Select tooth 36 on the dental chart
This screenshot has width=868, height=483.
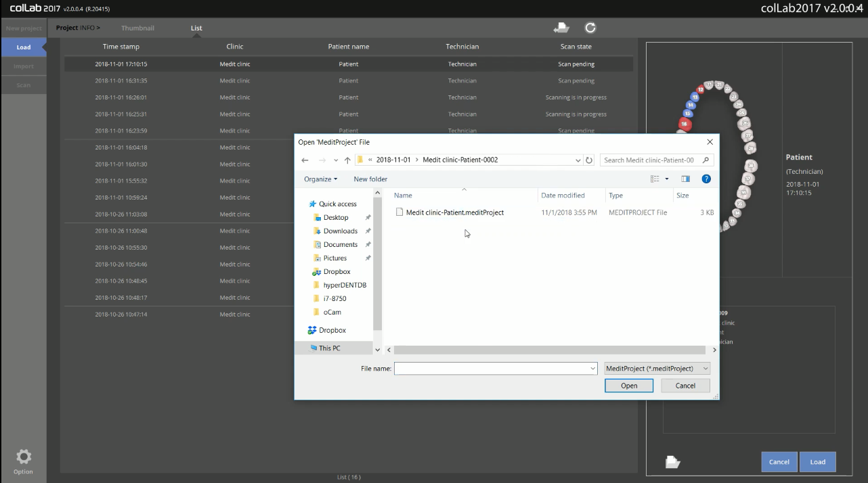743,192
